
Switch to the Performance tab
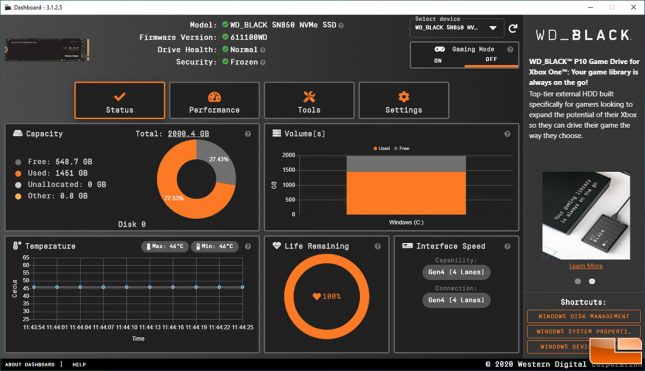click(x=214, y=100)
